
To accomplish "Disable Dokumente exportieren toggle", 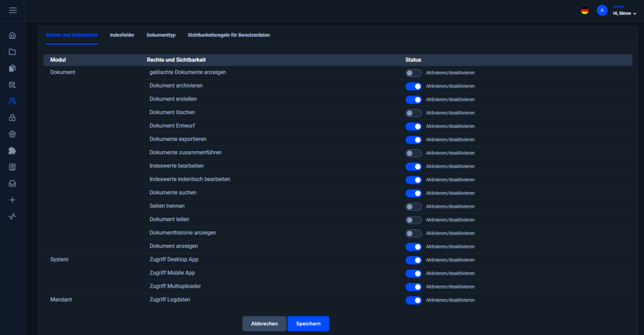I will (x=413, y=140).
